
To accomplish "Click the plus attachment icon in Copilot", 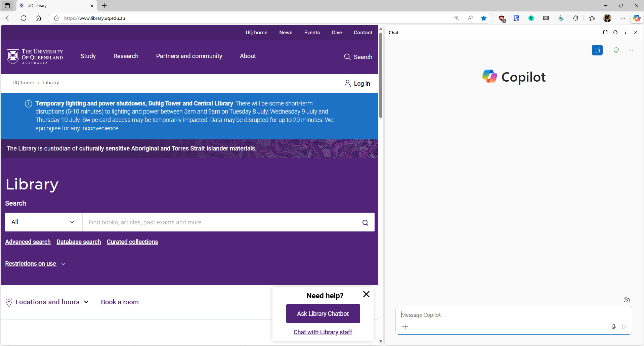I will [405, 327].
